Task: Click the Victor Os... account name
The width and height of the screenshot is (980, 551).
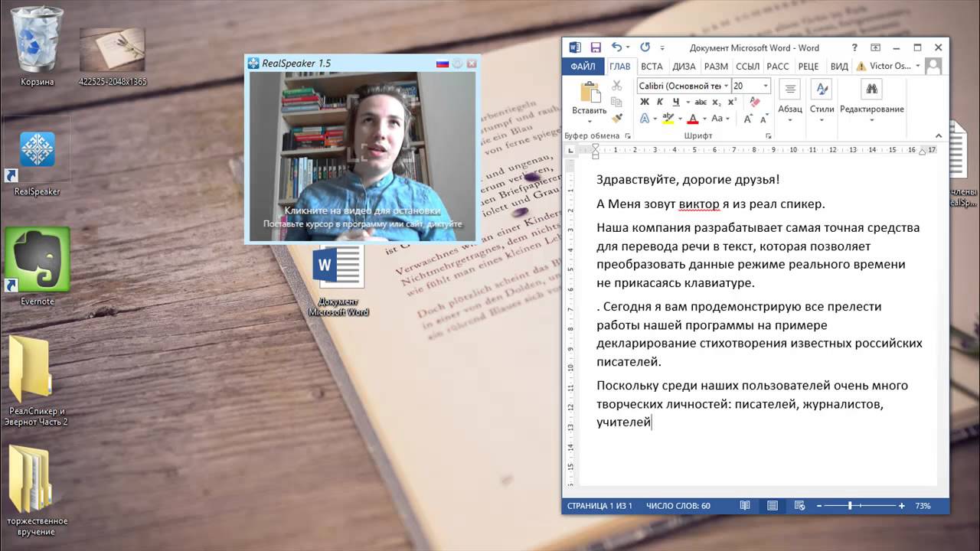Action: 890,67
